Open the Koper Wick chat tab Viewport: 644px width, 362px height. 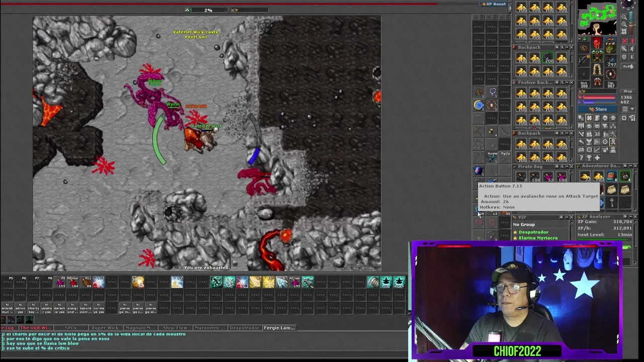[x=105, y=328]
